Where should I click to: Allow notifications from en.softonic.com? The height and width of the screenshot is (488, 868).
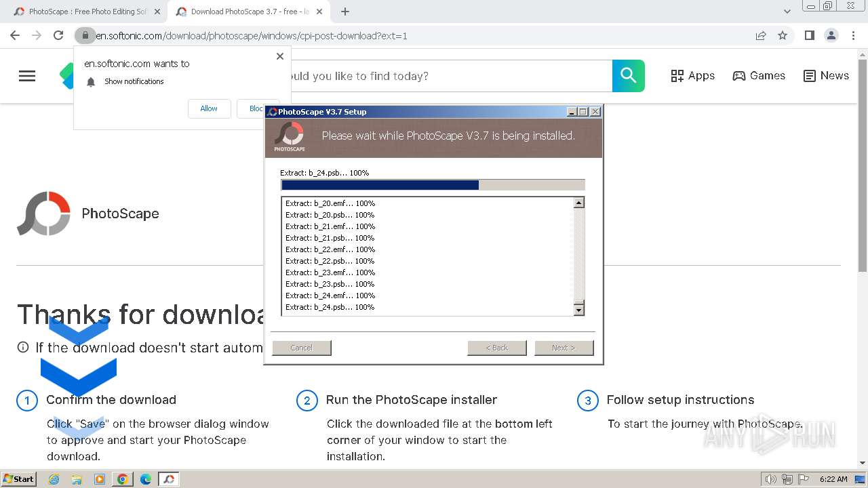coord(209,108)
